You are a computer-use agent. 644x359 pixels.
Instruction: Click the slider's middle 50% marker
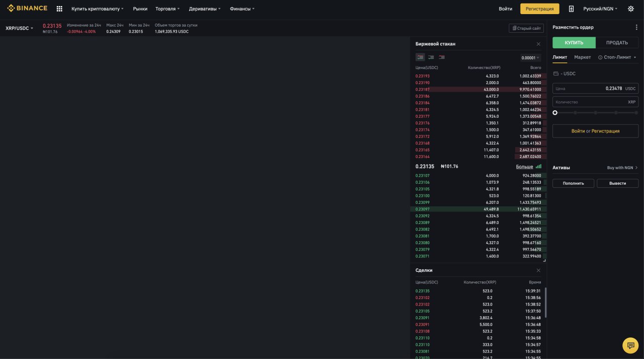[596, 113]
